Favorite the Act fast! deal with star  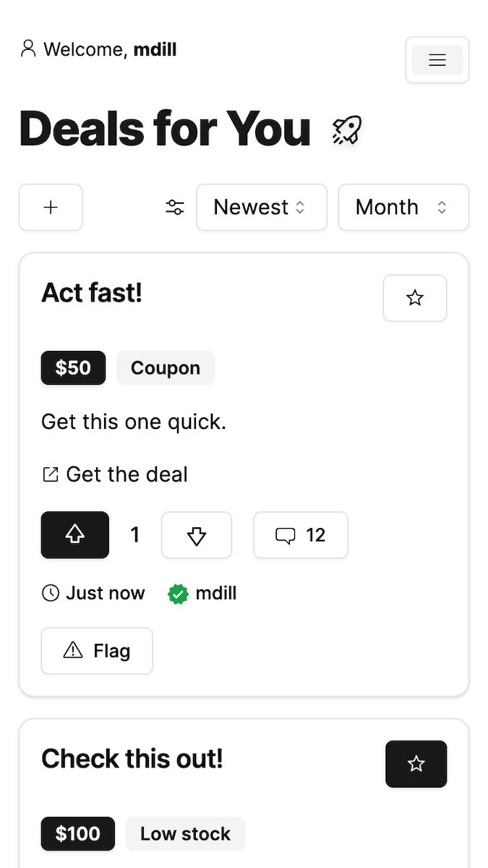[x=415, y=298]
